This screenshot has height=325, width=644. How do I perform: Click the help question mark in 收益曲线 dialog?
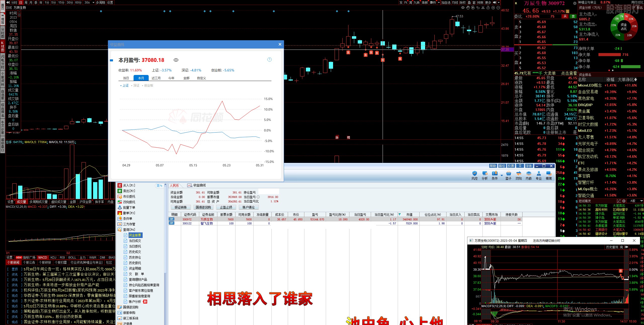[269, 60]
